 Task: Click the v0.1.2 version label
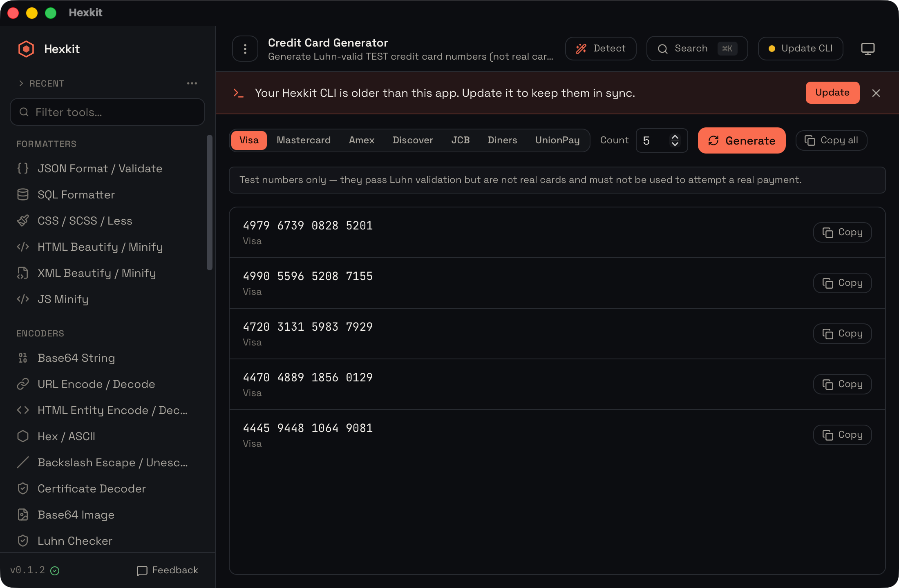point(27,570)
